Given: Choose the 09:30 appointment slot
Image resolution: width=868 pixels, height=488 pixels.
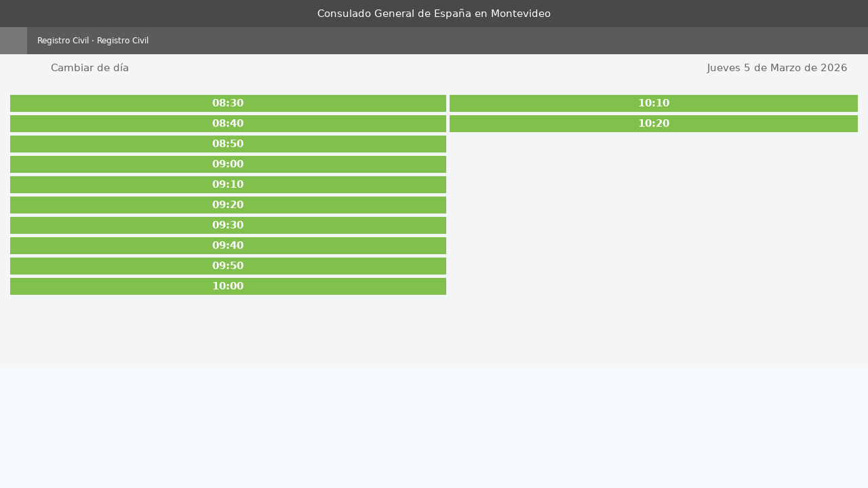Looking at the screenshot, I should point(228,225).
